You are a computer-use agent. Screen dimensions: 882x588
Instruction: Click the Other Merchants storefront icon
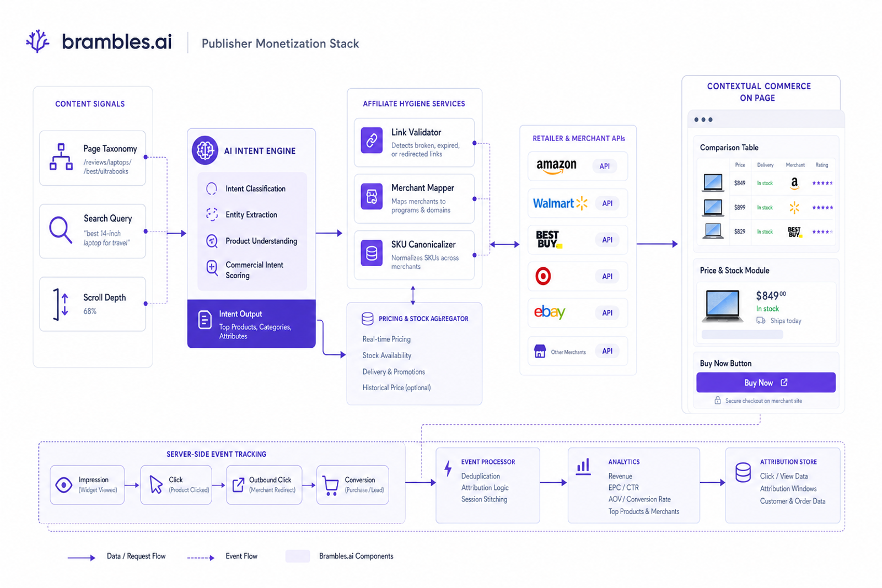click(540, 351)
